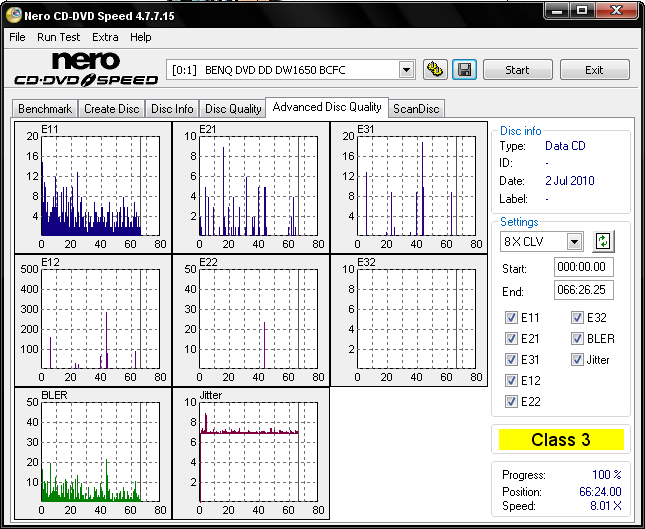
Task: Click the Settings group label
Action: click(x=519, y=222)
